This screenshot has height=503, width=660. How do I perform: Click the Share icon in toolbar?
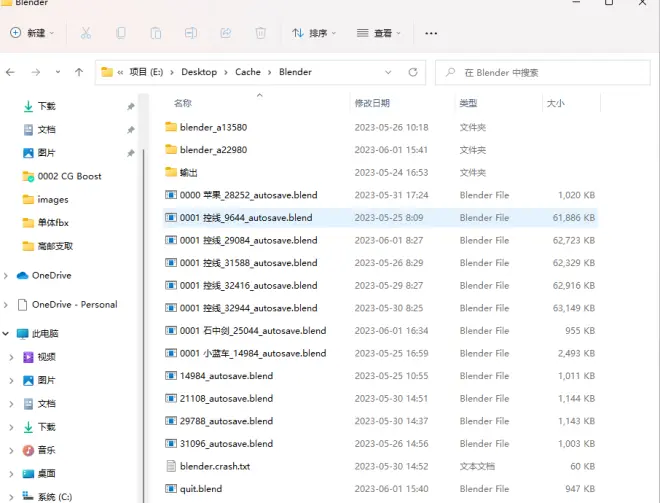(226, 33)
